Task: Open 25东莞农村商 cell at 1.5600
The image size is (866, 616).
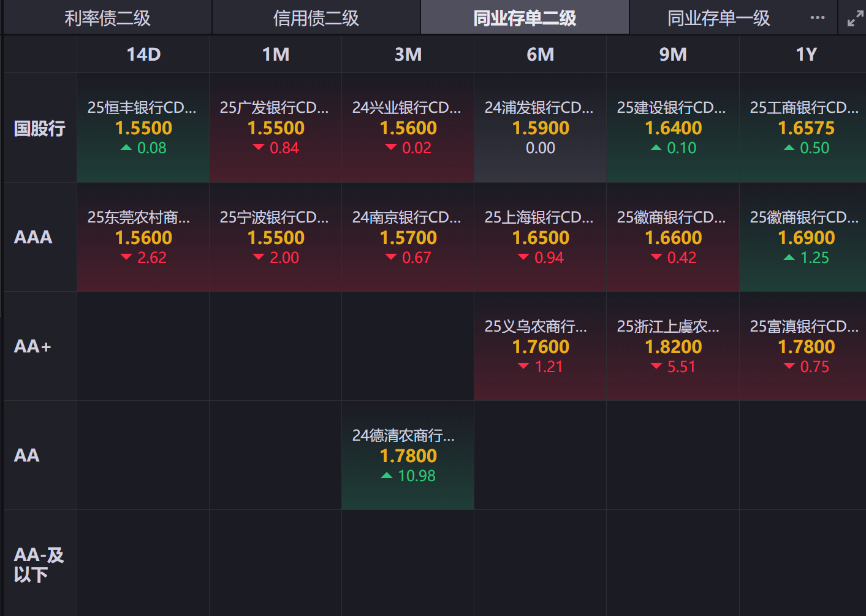Action: tap(143, 237)
